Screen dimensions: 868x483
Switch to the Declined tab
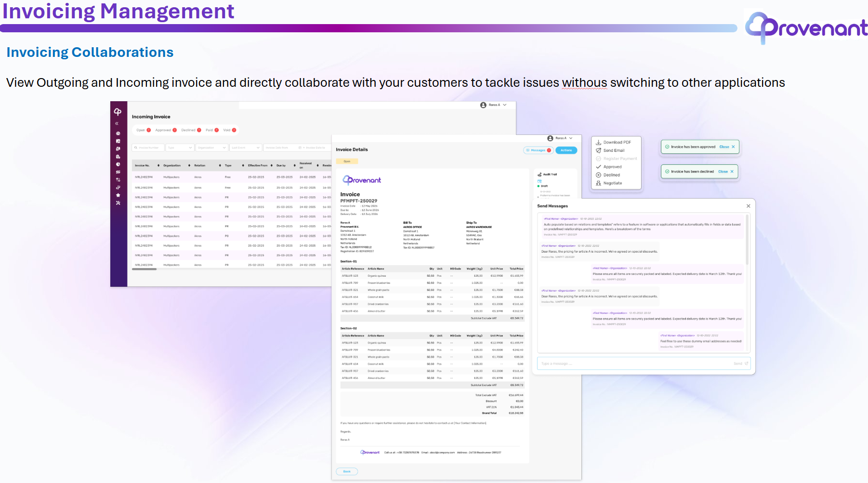tap(191, 130)
